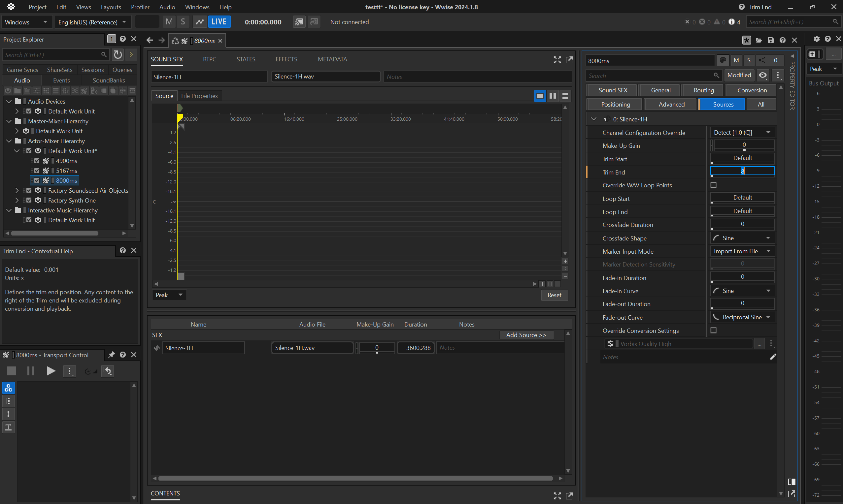Switch to the EFFECTS tab

pyautogui.click(x=286, y=59)
